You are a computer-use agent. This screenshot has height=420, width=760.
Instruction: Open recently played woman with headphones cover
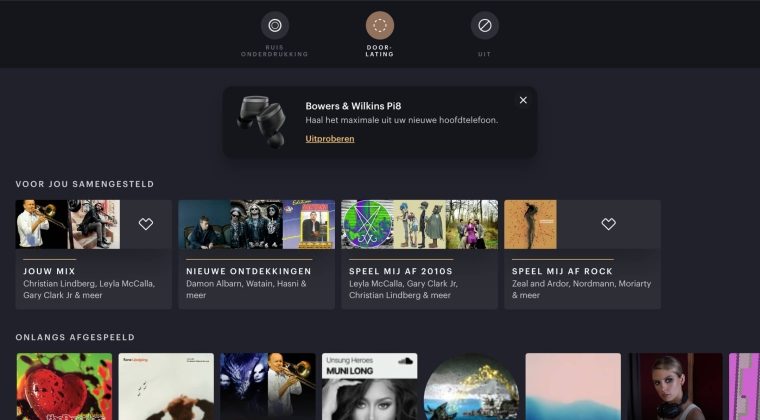(675, 387)
